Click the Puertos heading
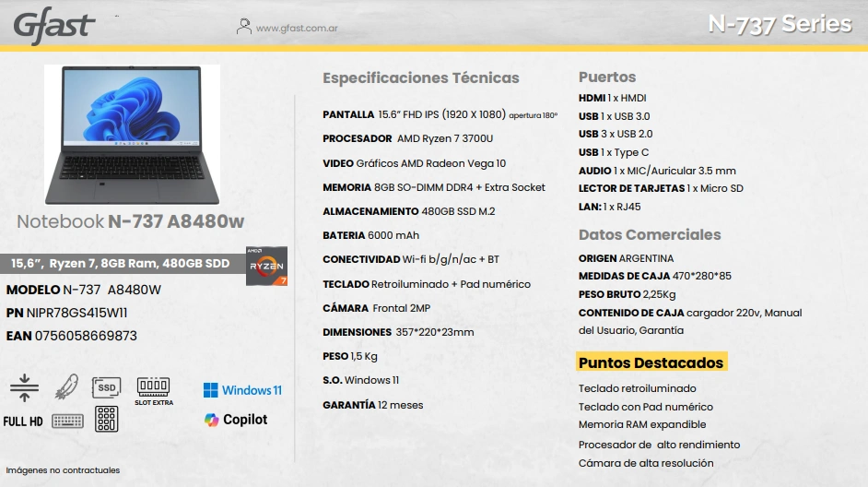Screen dimensions: 868x487 point(607,77)
